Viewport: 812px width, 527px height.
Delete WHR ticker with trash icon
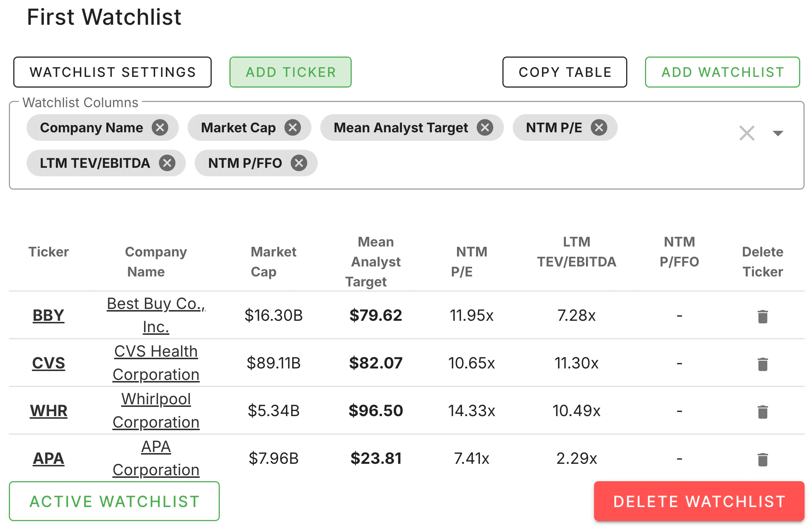(x=762, y=412)
